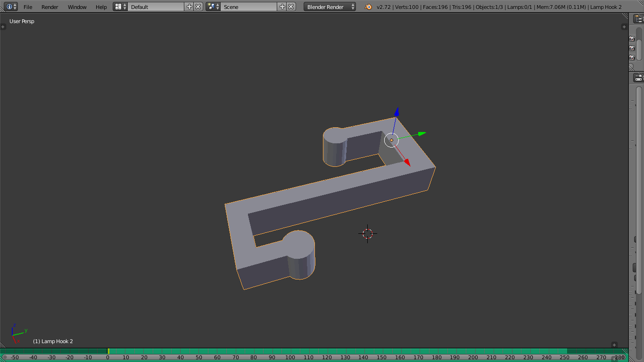Click the Blender logo icon in header
The height and width of the screenshot is (362, 644).
point(368,7)
